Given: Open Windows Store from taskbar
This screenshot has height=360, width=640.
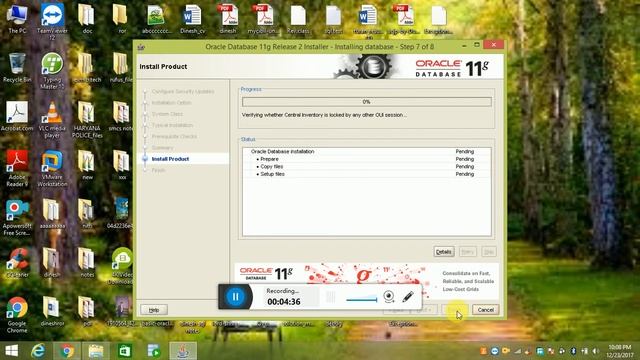Looking at the screenshot, I should (x=125, y=351).
